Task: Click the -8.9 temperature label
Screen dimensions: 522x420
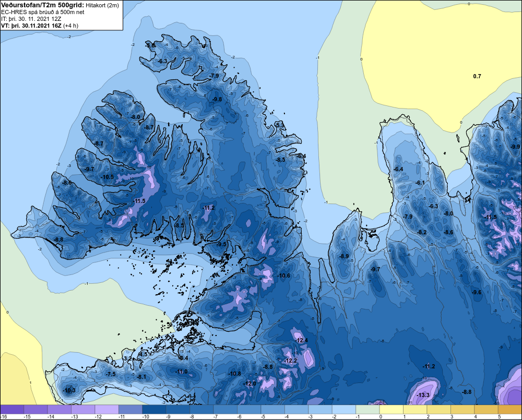Action: [344, 256]
